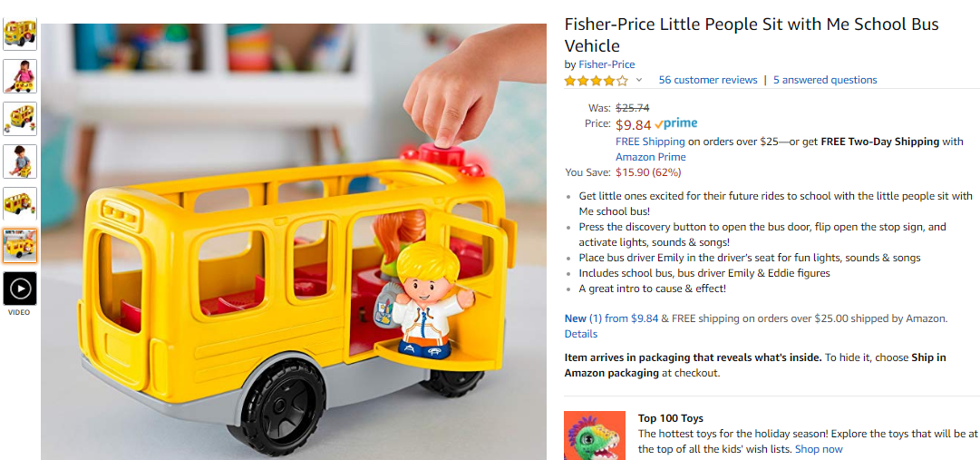Open the 5 answered questions link

tap(825, 80)
